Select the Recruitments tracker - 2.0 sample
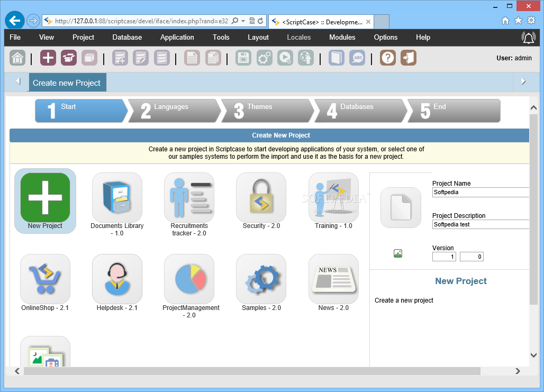Screen dimensions: 544x392 coord(189,198)
